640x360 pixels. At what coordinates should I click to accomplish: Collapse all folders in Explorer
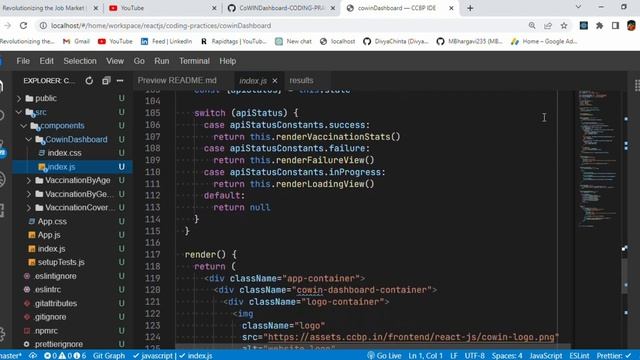pyautogui.click(x=106, y=81)
